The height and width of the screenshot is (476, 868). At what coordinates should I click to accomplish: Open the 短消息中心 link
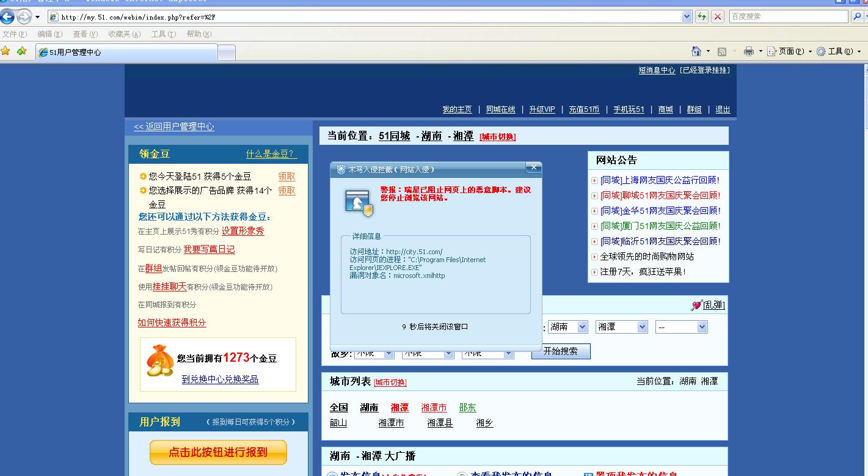(657, 70)
